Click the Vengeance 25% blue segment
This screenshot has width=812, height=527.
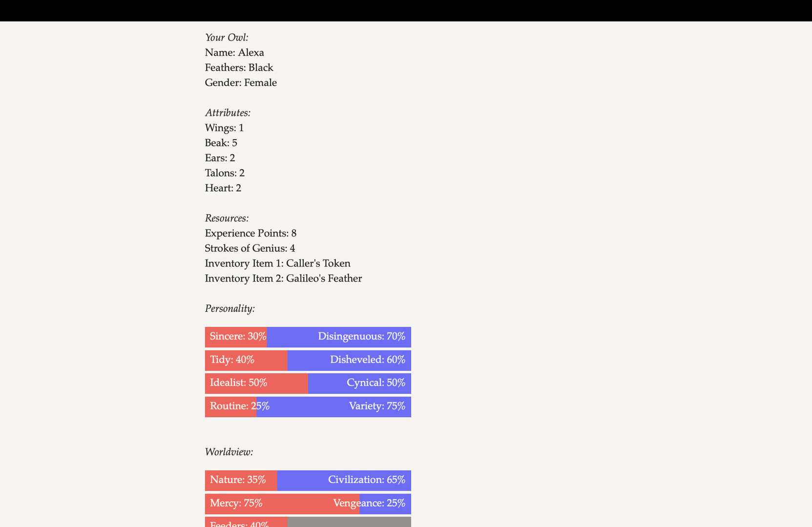click(x=385, y=504)
